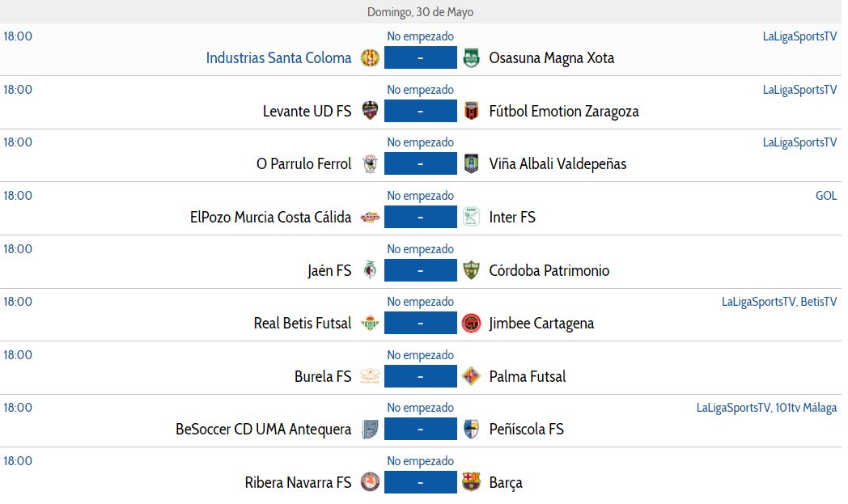Screen dimensions: 848x504
Task: Click the Burela FS team name
Action: [323, 376]
